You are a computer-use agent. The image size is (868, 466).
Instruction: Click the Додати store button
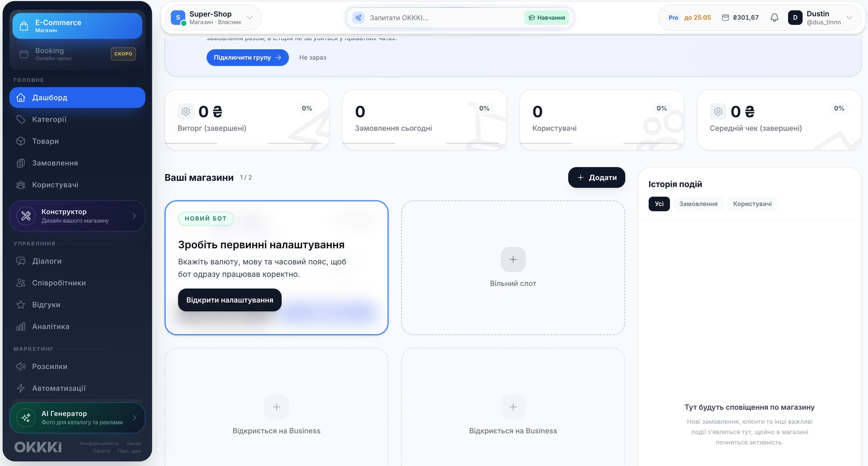[x=596, y=178]
